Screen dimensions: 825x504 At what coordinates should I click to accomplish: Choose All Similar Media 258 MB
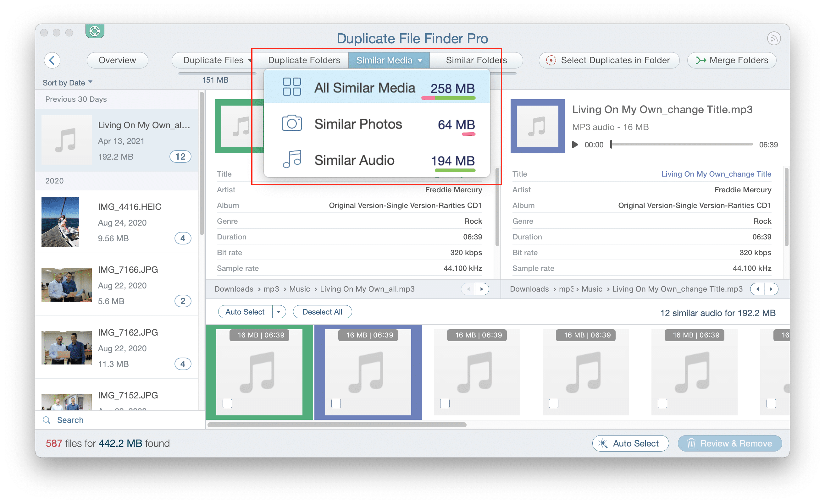click(x=377, y=87)
